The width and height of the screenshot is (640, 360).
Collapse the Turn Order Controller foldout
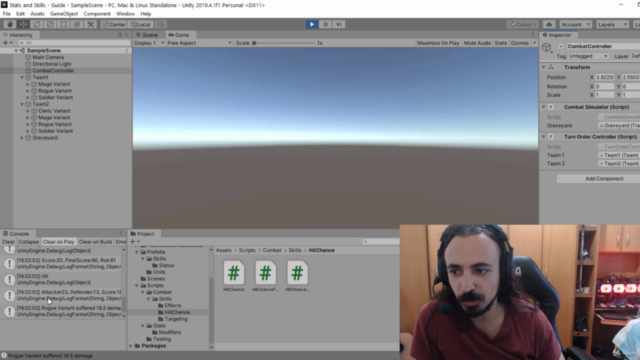544,137
